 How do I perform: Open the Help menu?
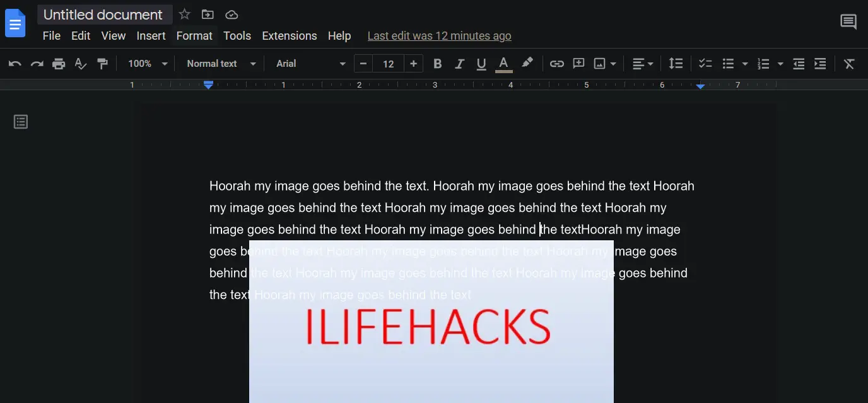click(x=339, y=36)
